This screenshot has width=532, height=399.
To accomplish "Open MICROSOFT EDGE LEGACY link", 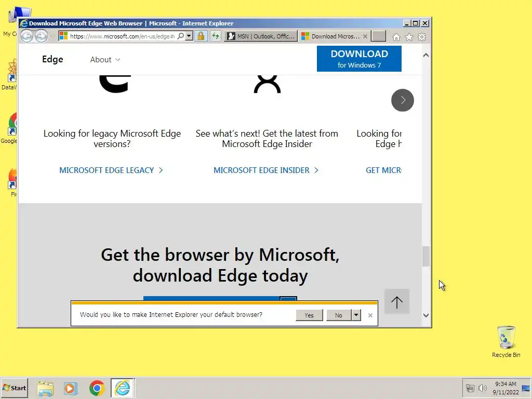I will tap(111, 170).
